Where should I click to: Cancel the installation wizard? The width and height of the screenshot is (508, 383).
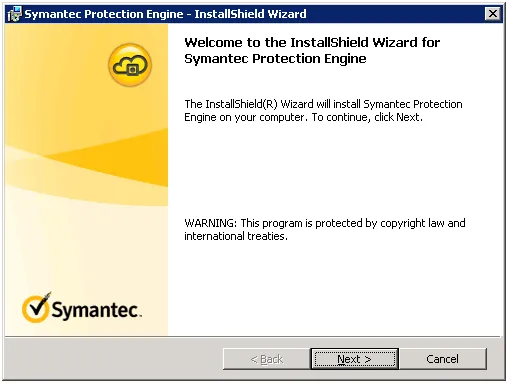click(x=442, y=359)
